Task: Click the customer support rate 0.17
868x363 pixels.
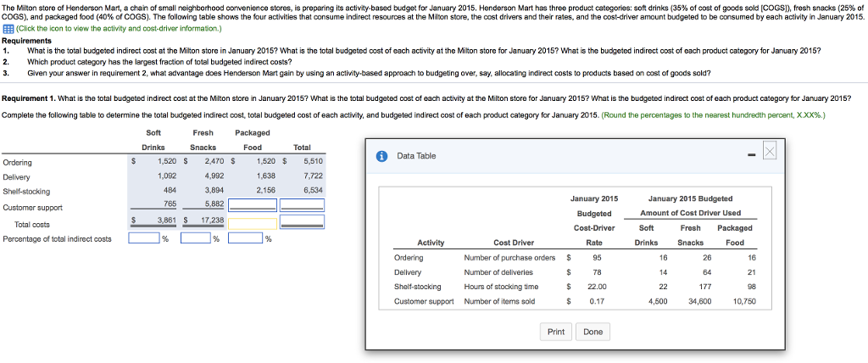Action: click(597, 301)
